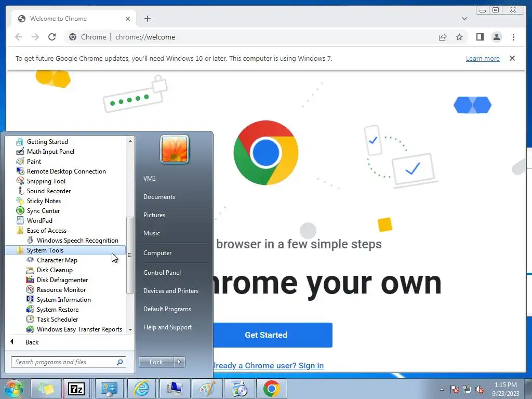Open Help and Support
The image size is (532, 399).
(167, 327)
